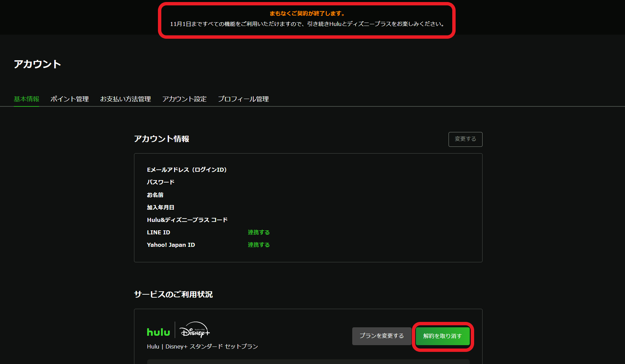Click the 11月1日まで contract notice text
The image size is (625, 364).
(x=307, y=24)
